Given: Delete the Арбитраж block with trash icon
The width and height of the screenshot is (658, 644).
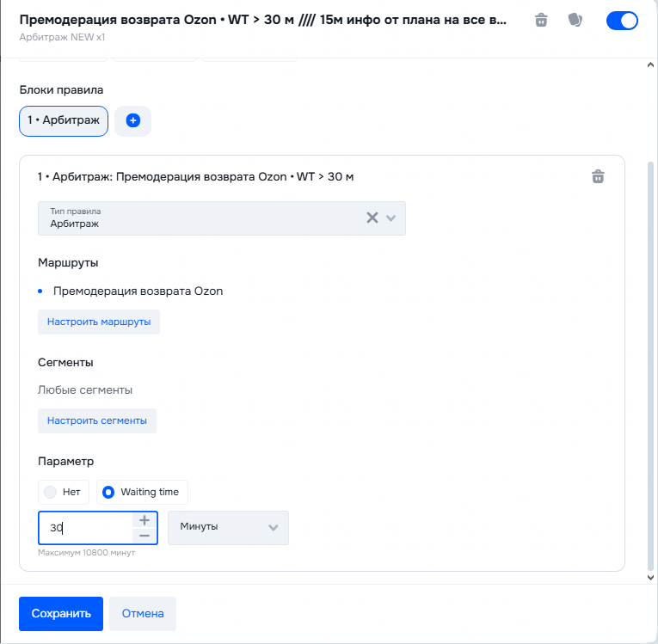Looking at the screenshot, I should pos(598,176).
